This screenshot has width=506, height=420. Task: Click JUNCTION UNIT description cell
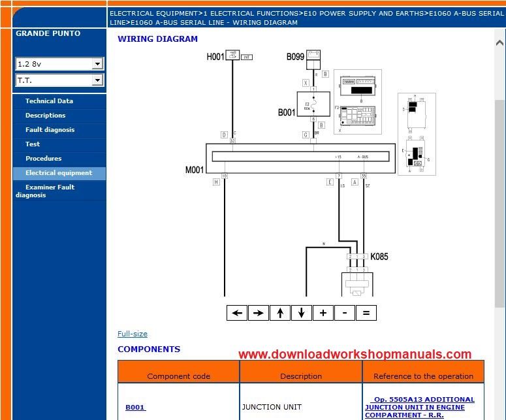tap(301, 402)
